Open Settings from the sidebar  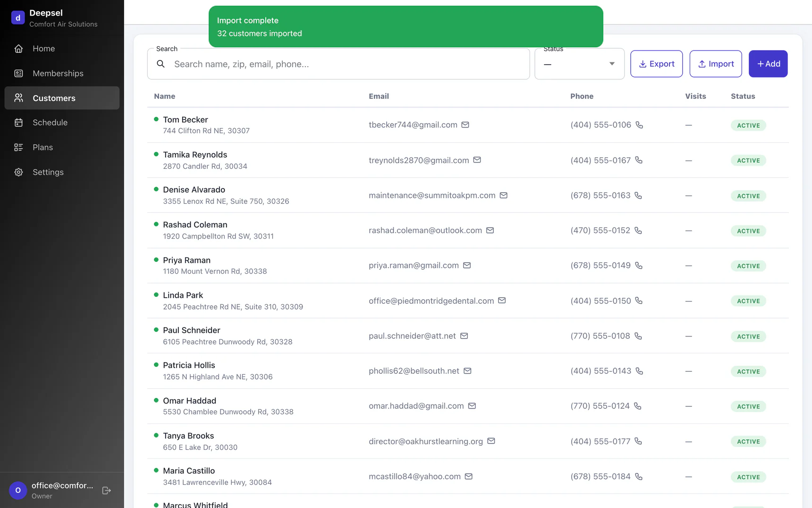[62, 172]
